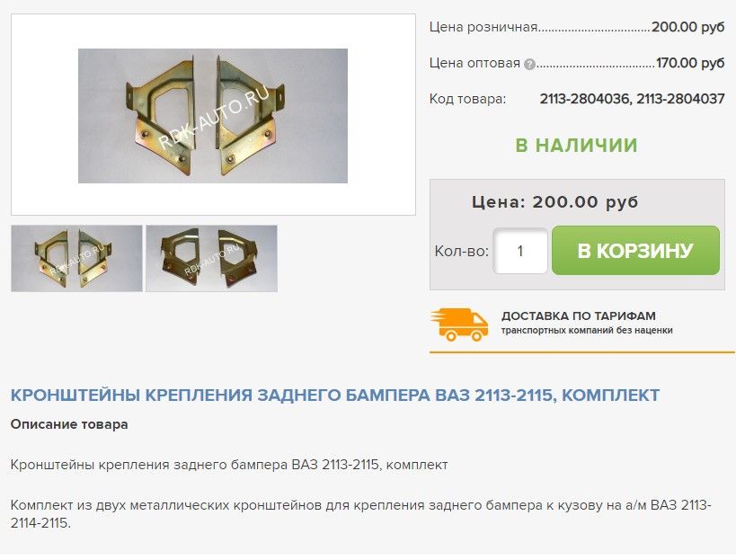Add item with В КОРЗИНУ button
This screenshot has width=736, height=560.
click(x=635, y=250)
